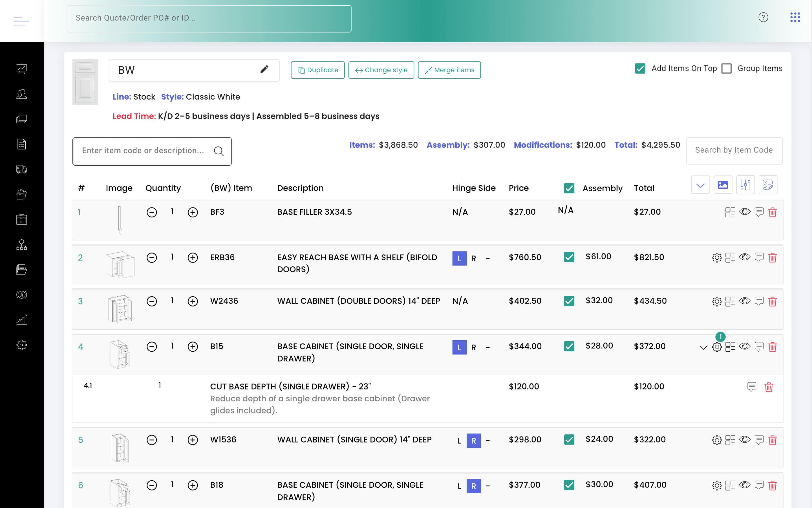Image resolution: width=812 pixels, height=508 pixels.
Task: Increase quantity of BF3
Action: pos(193,212)
